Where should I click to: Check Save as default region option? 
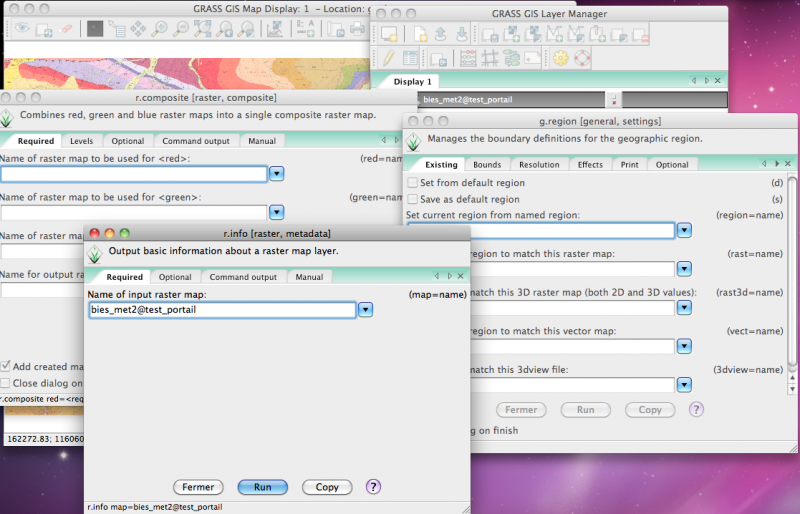[413, 199]
